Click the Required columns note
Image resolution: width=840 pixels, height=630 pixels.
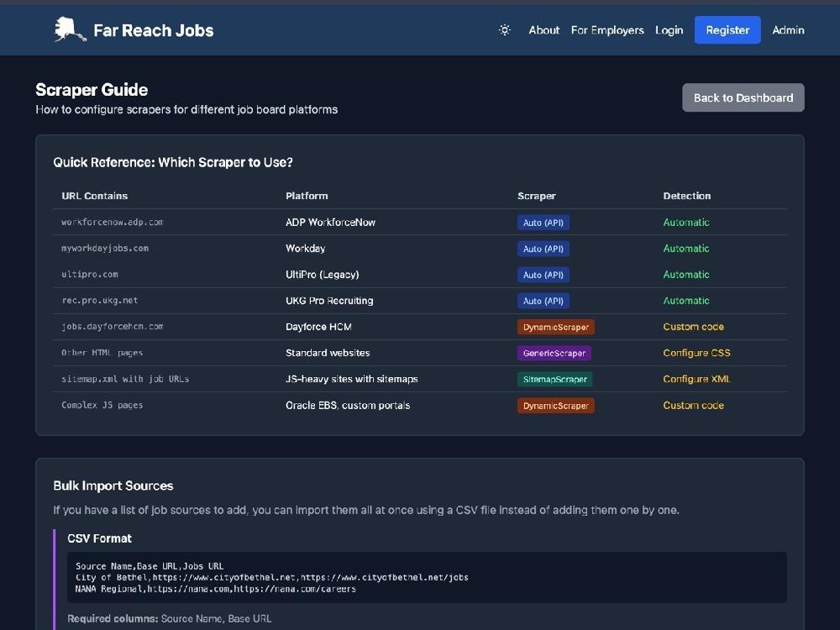(170, 619)
